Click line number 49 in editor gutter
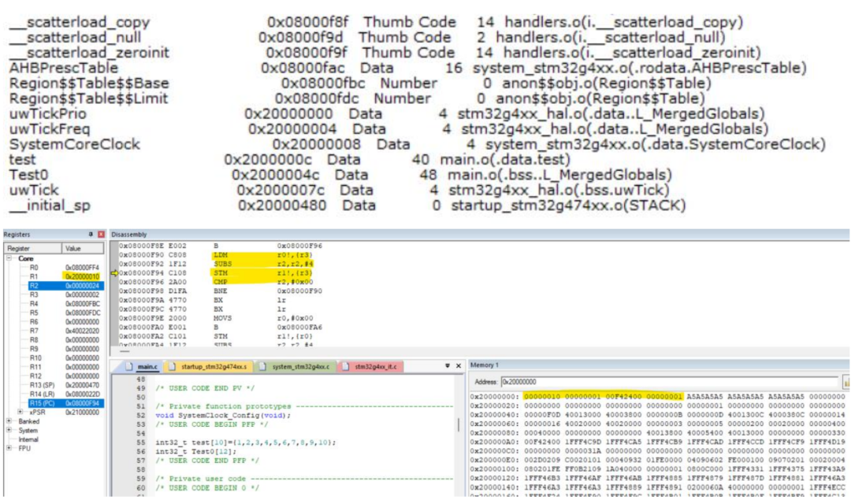 [x=141, y=388]
